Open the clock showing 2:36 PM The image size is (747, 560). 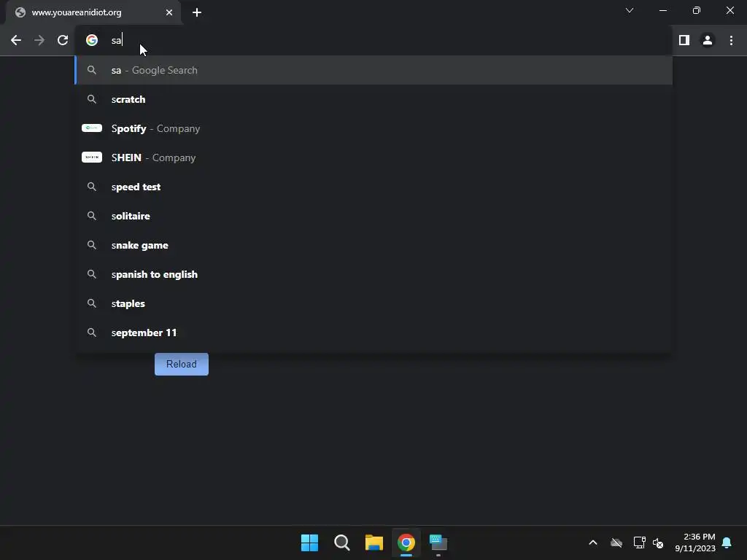(x=695, y=542)
